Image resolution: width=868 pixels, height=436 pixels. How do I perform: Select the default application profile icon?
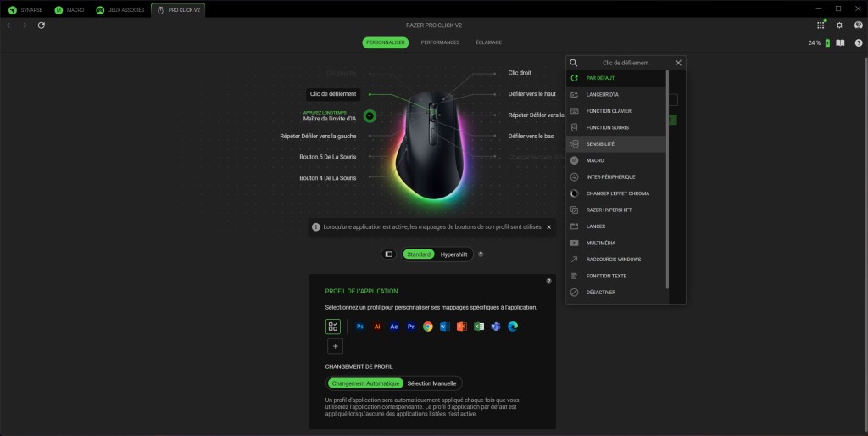pos(332,327)
